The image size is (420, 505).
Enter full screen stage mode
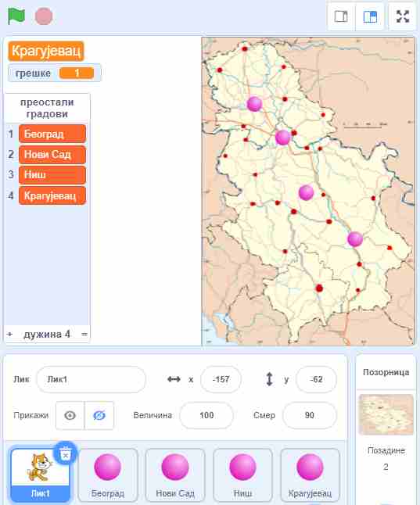click(x=403, y=16)
